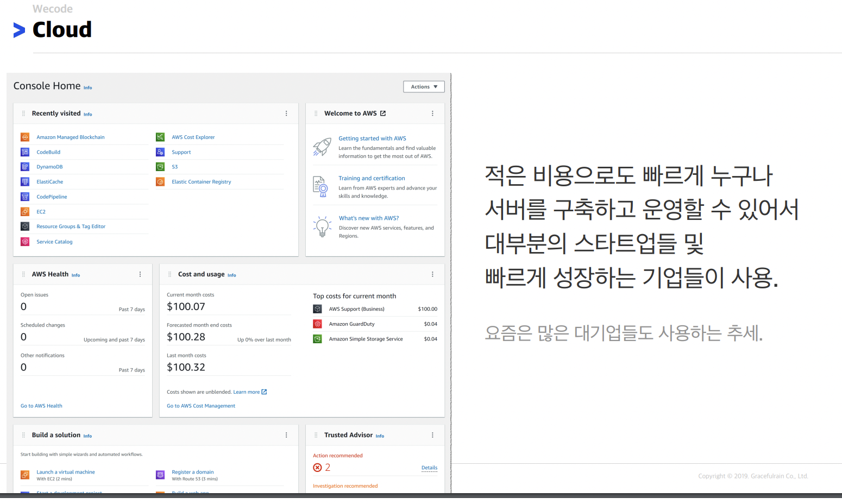Screen dimensions: 842x504
Task: Open Training and certification link
Action: [x=372, y=178]
